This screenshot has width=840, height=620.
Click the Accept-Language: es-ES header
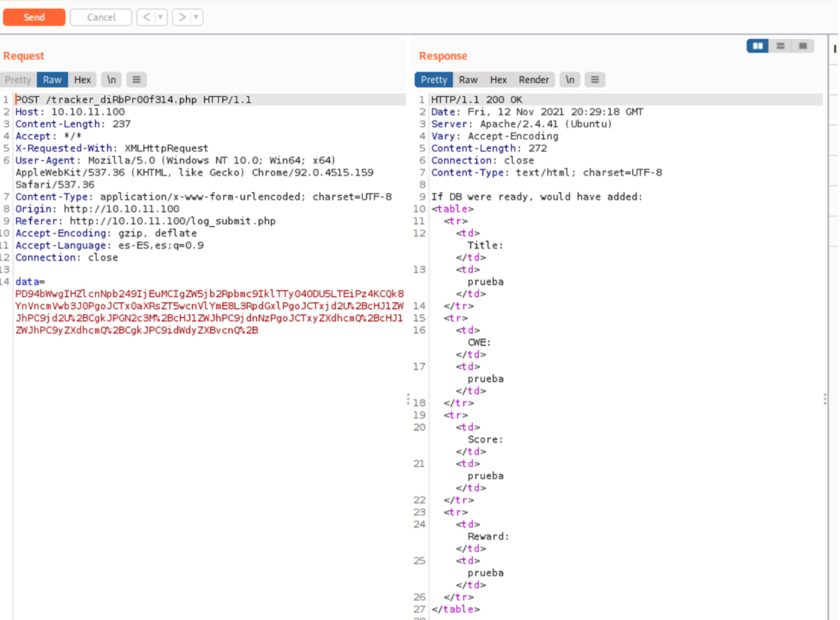[109, 246]
